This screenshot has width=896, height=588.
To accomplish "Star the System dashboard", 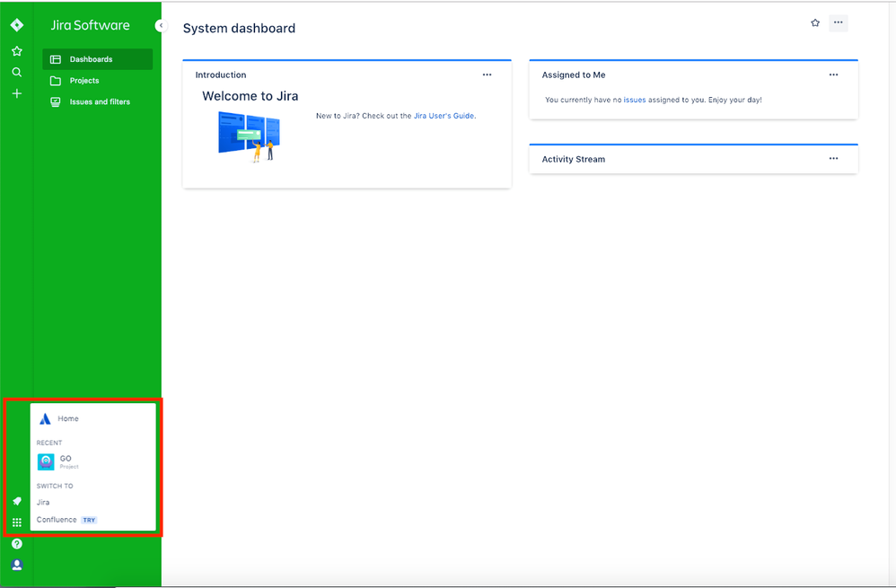I will click(x=815, y=22).
